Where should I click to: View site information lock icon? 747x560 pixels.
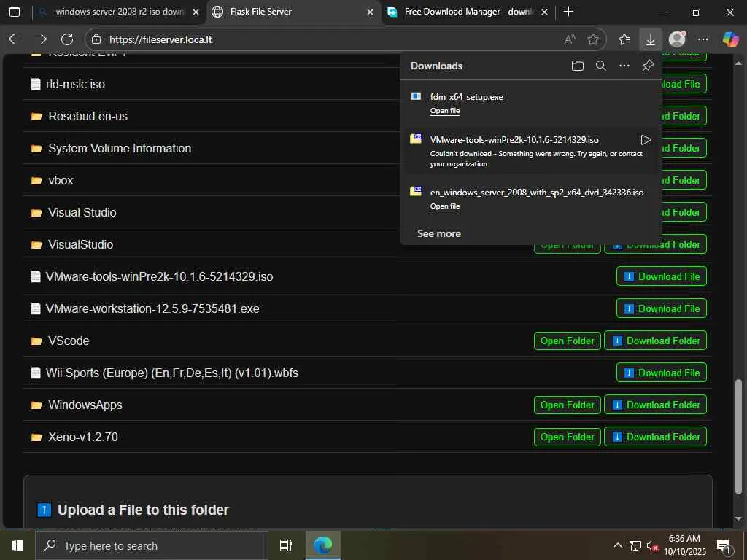pos(96,39)
